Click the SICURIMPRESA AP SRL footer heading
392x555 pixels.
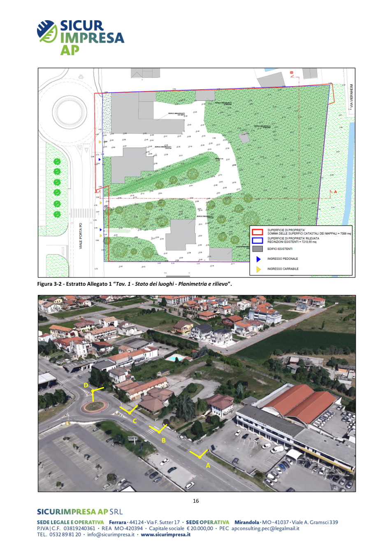pyautogui.click(x=80, y=511)
